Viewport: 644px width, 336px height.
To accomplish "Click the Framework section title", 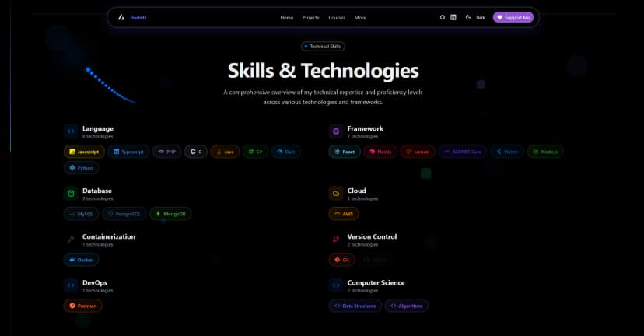I will (365, 128).
